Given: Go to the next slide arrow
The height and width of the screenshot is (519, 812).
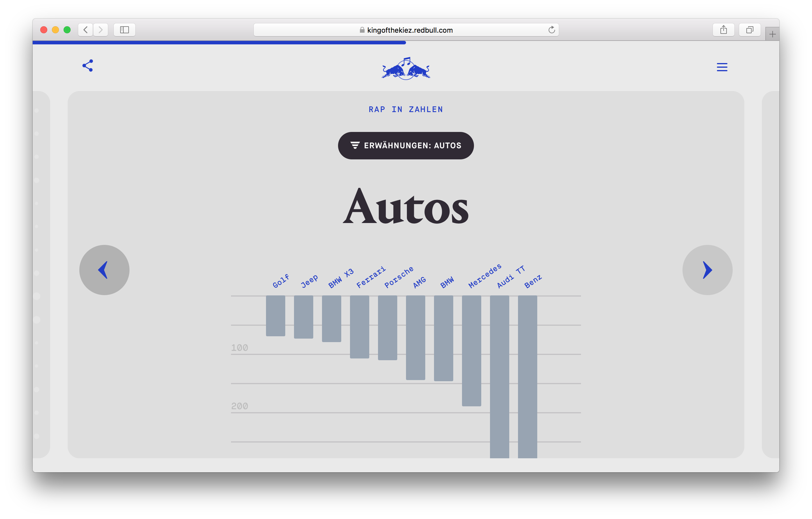Looking at the screenshot, I should (x=708, y=270).
